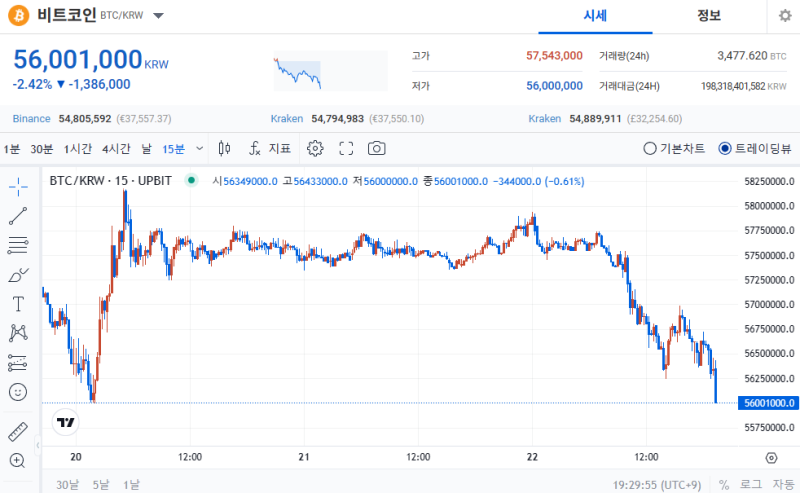
Task: Open page settings gear at top right
Action: [785, 16]
